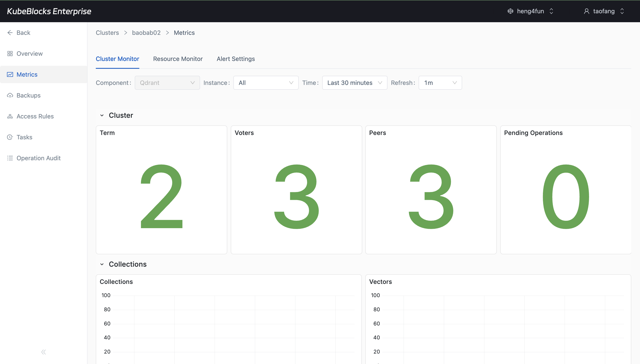
Task: Click the Pending Operations panel title
Action: [533, 133]
